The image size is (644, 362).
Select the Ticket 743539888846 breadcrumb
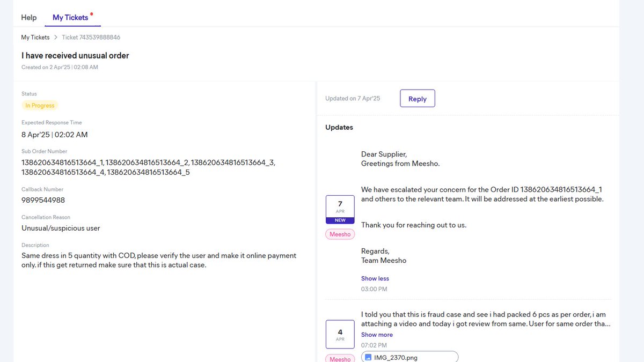pos(91,38)
